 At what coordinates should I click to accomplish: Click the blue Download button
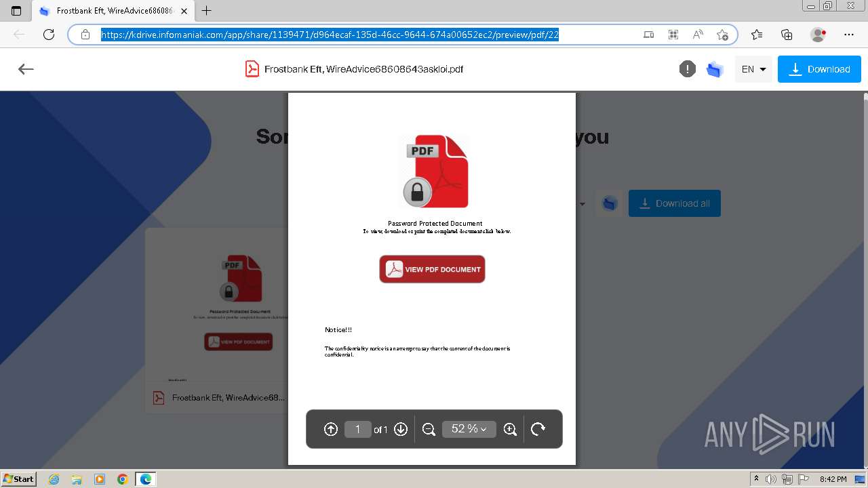pos(819,69)
